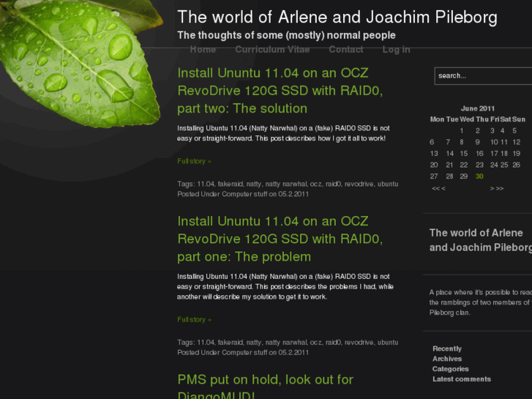Click the blog title header text

click(337, 17)
